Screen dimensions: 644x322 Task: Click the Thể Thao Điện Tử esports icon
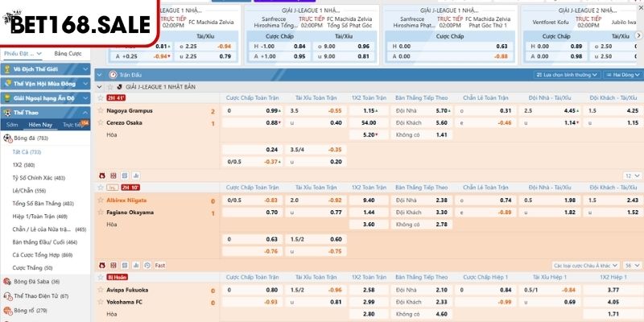(x=7, y=295)
